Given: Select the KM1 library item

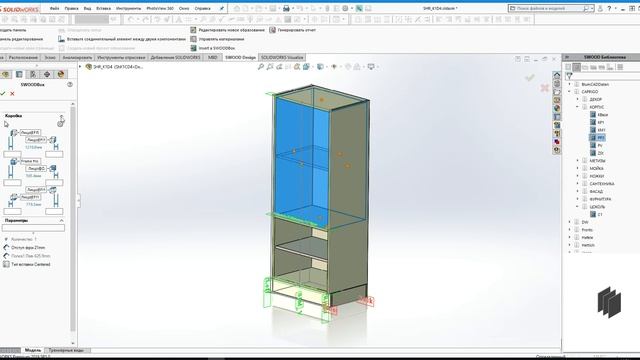Looking at the screenshot, I should click(598, 130).
